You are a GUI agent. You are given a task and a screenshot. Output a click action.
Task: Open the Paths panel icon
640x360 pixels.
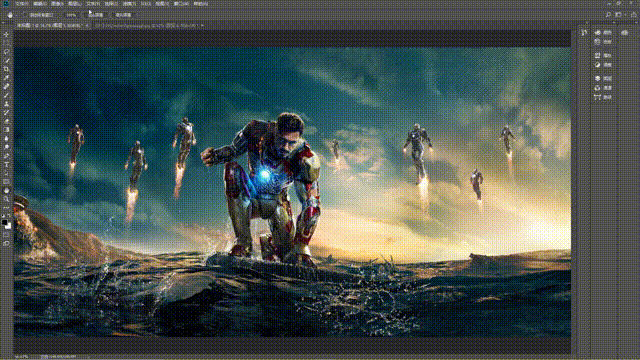[598, 97]
